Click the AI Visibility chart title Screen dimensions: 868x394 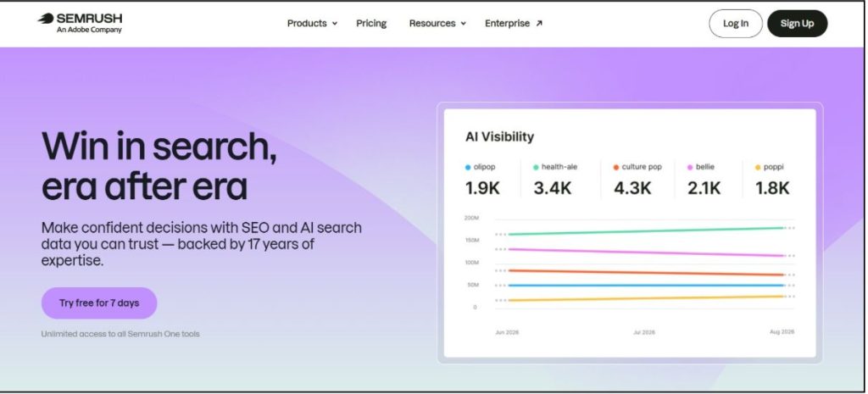pyautogui.click(x=500, y=136)
